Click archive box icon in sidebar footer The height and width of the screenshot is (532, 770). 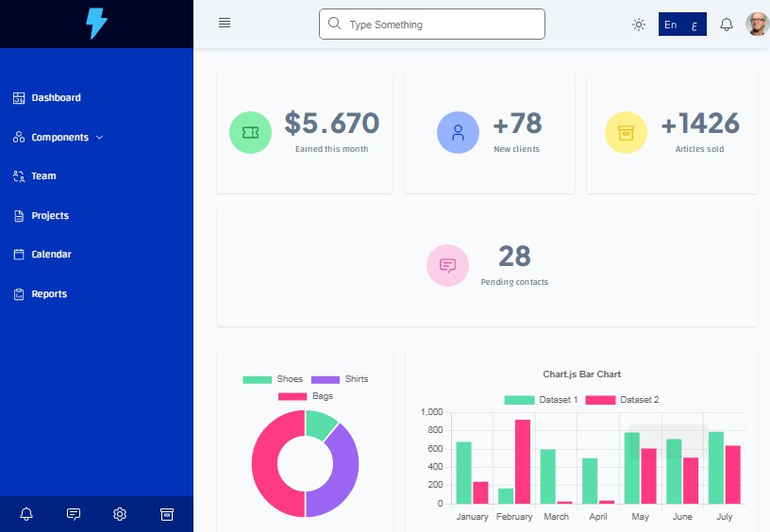pos(167,514)
